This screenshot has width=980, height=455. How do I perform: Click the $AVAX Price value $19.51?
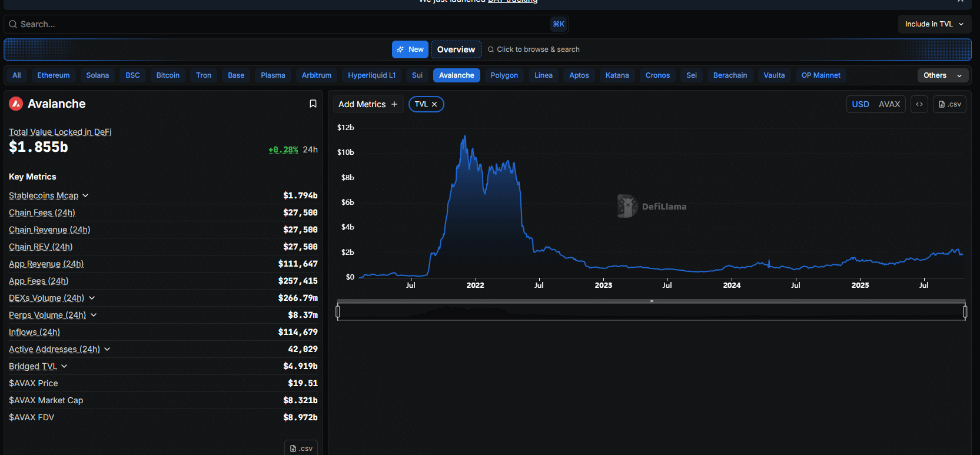(303, 383)
